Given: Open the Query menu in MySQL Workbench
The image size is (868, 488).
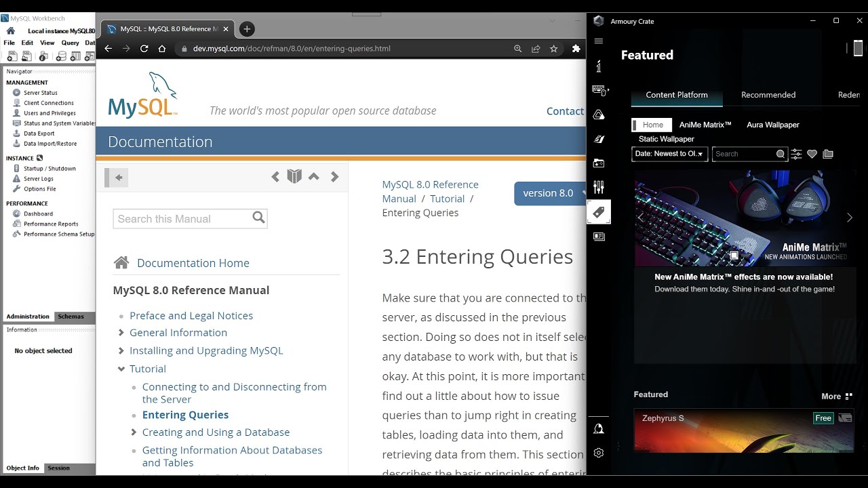Looking at the screenshot, I should point(71,43).
